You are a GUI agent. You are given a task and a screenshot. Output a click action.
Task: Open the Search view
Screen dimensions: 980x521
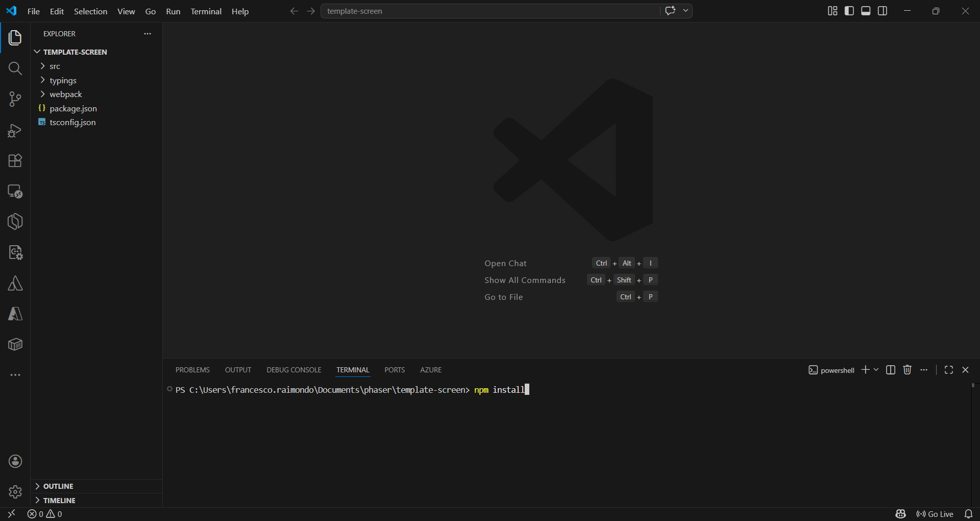[x=15, y=68]
